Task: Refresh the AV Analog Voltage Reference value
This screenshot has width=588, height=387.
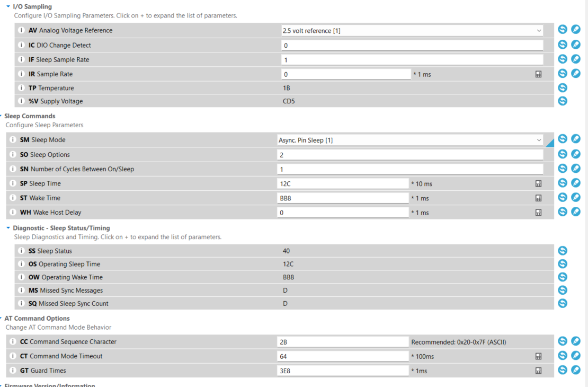Action: click(563, 30)
